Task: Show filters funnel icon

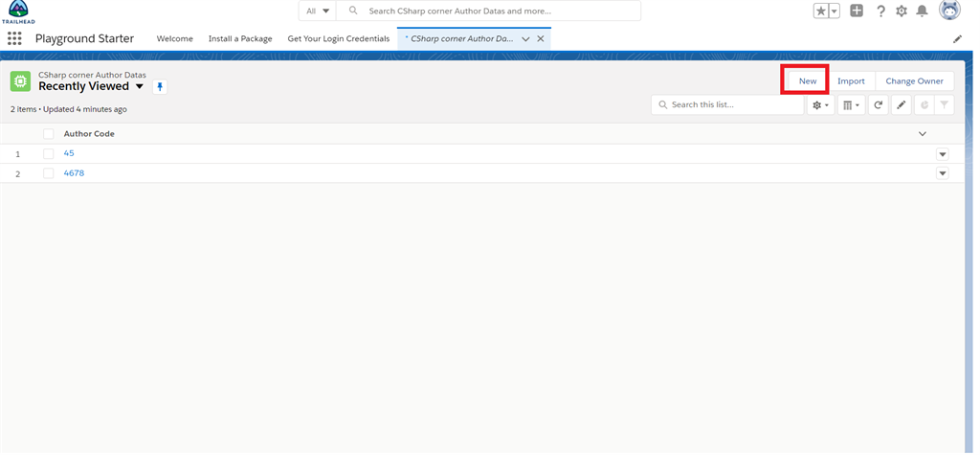Action: [x=945, y=105]
